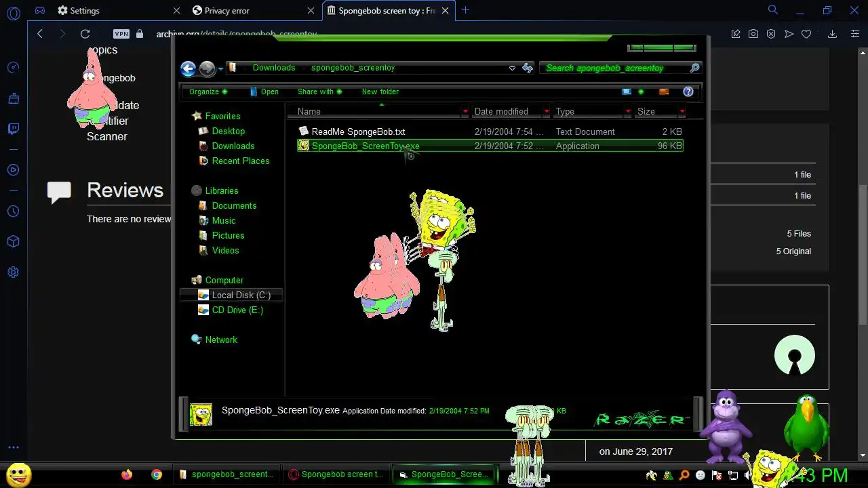Click the browser back arrow

tap(40, 34)
